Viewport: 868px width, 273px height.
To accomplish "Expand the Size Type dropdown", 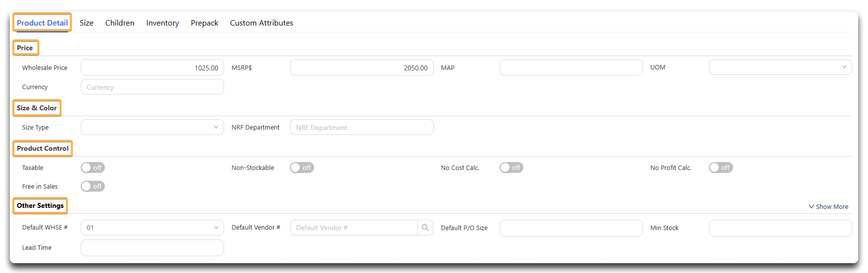I will 152,127.
